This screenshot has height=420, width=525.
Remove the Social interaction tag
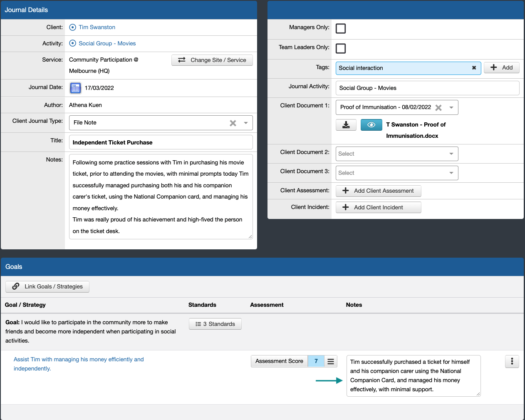click(474, 68)
